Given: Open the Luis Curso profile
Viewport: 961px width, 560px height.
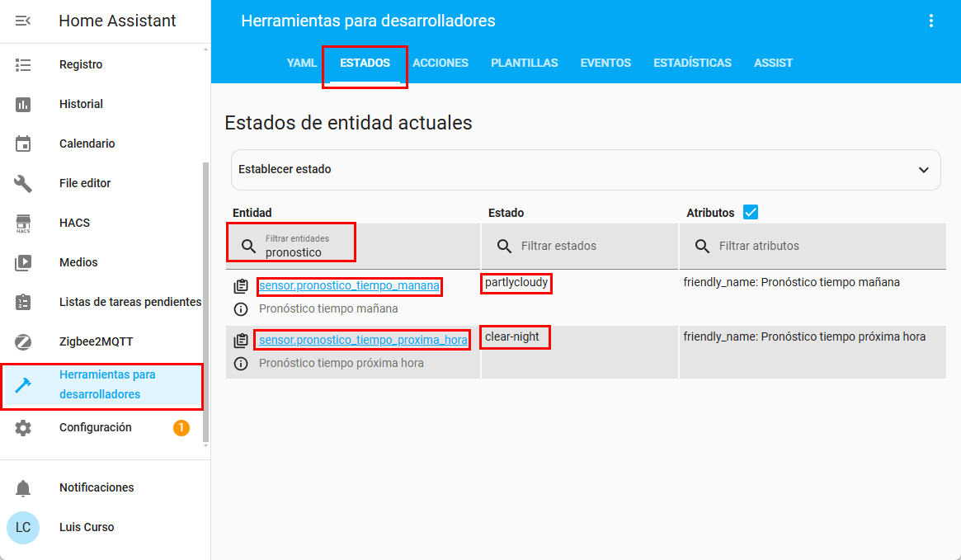Looking at the screenshot, I should click(87, 528).
